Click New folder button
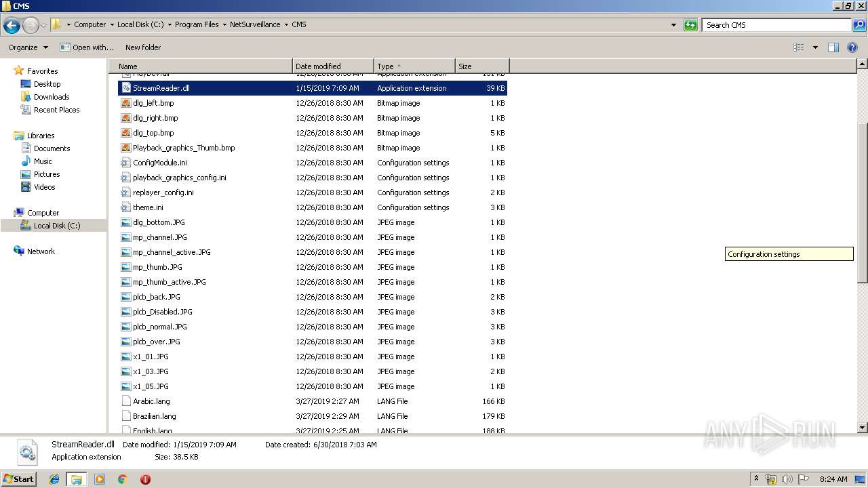Image resolution: width=868 pixels, height=488 pixels. (143, 47)
